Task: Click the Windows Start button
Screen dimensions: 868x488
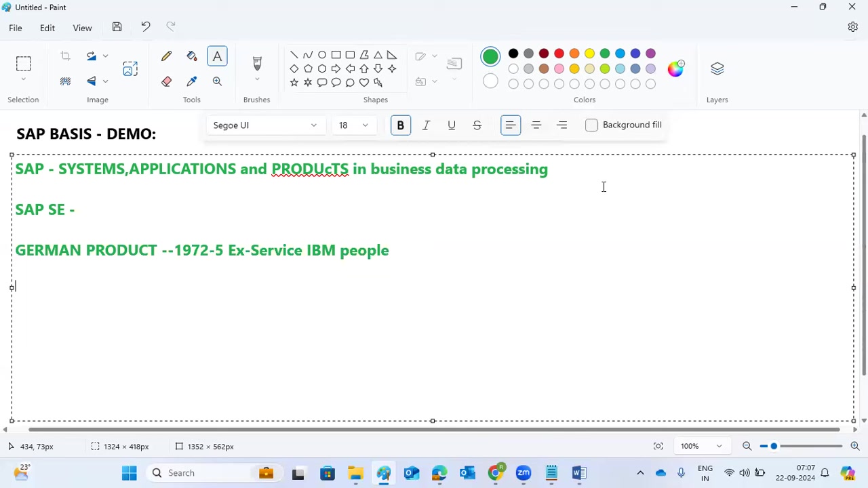Action: point(129,473)
